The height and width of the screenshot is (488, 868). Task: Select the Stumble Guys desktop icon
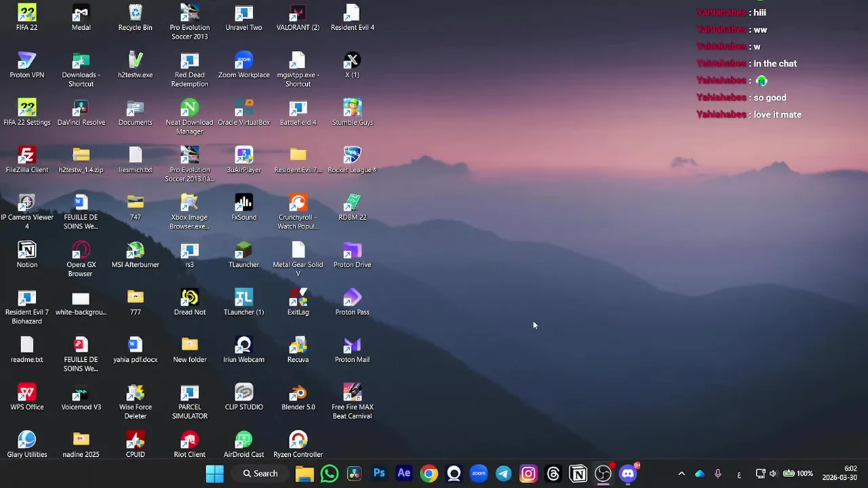click(352, 113)
